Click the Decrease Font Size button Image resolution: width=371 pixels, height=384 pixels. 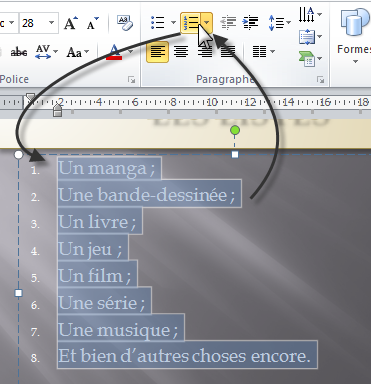tap(93, 23)
